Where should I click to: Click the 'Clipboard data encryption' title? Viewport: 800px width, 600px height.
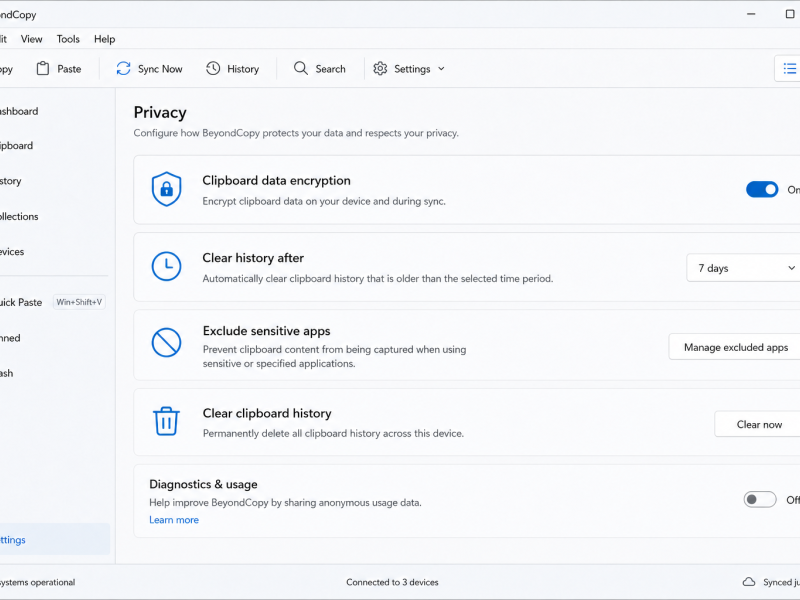click(277, 181)
